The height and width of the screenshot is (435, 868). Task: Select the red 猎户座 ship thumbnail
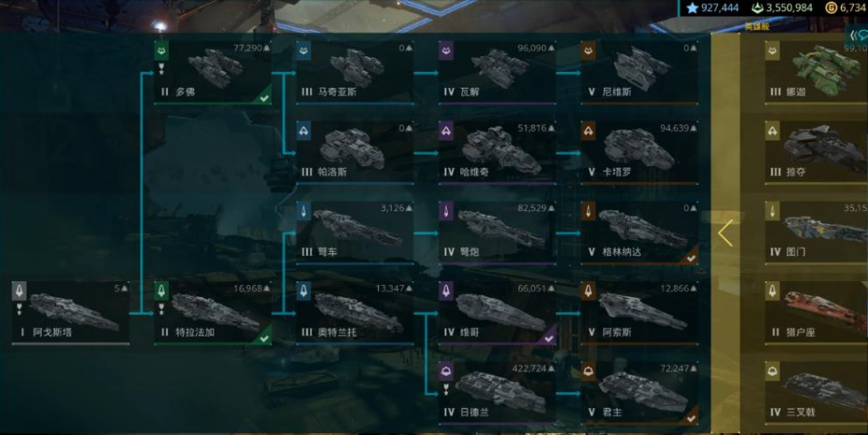click(825, 308)
